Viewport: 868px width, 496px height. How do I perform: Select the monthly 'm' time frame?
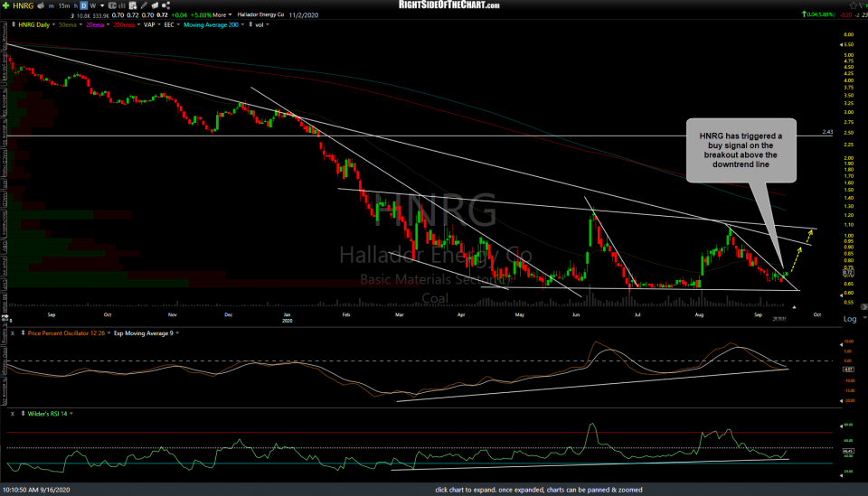pyautogui.click(x=51, y=6)
